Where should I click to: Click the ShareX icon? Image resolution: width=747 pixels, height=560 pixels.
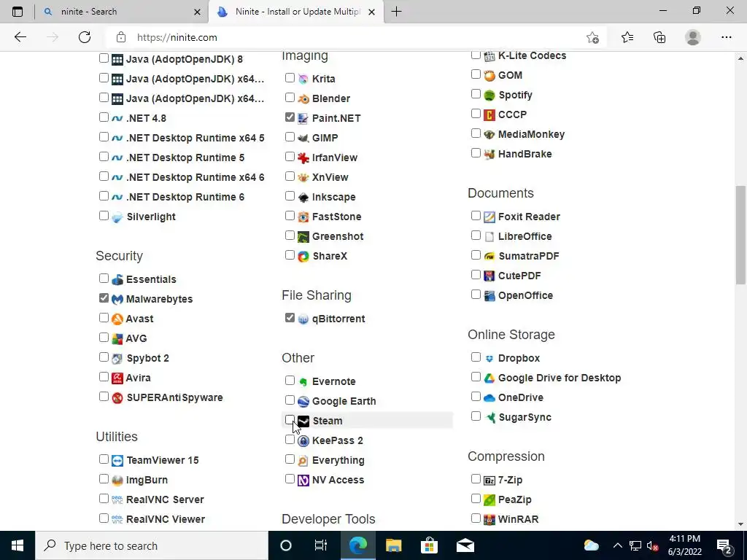tap(303, 256)
